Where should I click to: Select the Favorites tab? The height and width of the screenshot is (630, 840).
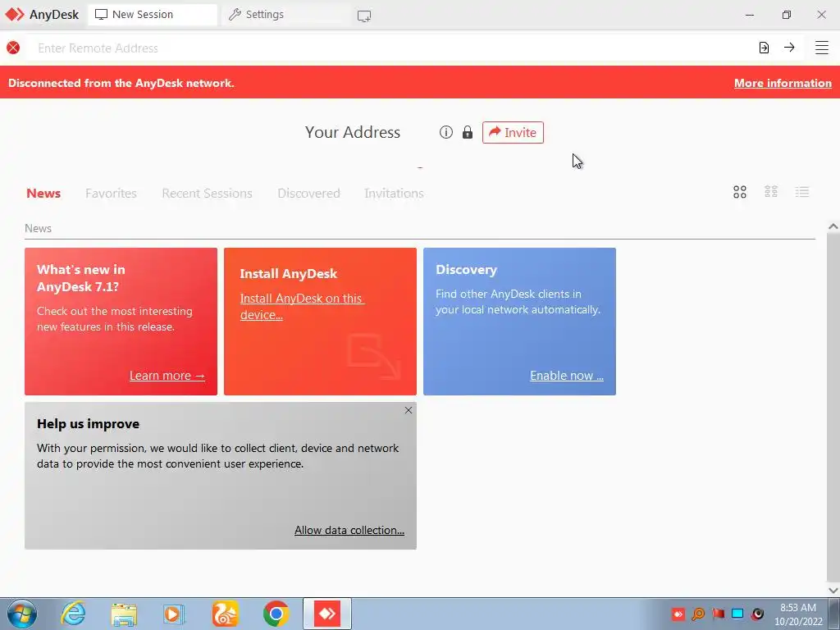click(111, 194)
